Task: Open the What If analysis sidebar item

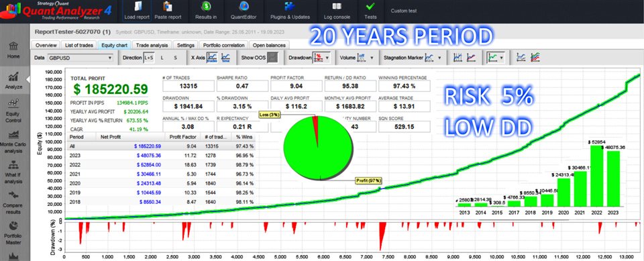Action: (13, 172)
